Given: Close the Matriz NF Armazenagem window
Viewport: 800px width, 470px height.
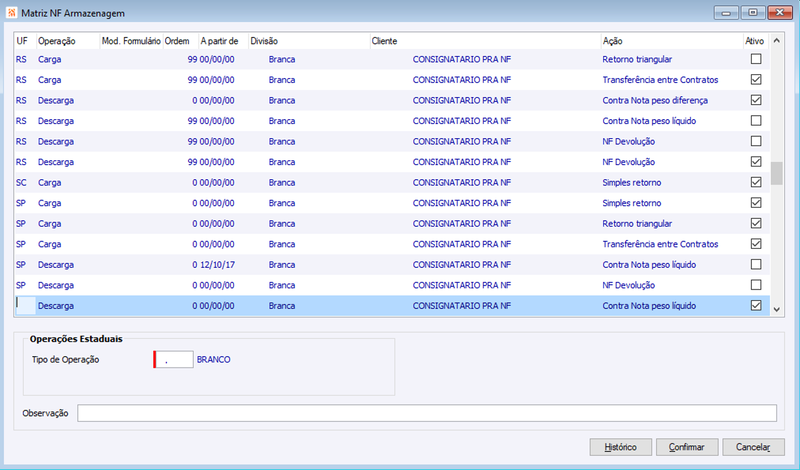Looking at the screenshot, I should pyautogui.click(x=780, y=12).
